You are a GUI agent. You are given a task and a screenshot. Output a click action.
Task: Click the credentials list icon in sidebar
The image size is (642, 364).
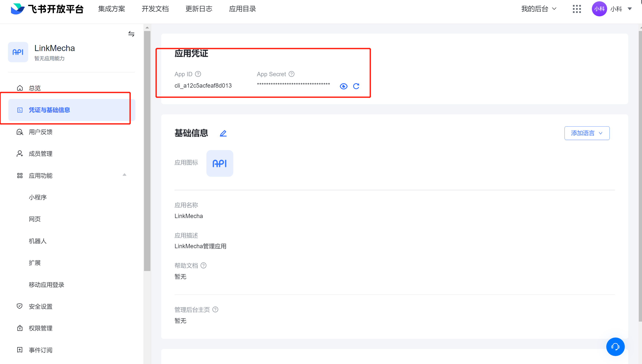coord(20,110)
